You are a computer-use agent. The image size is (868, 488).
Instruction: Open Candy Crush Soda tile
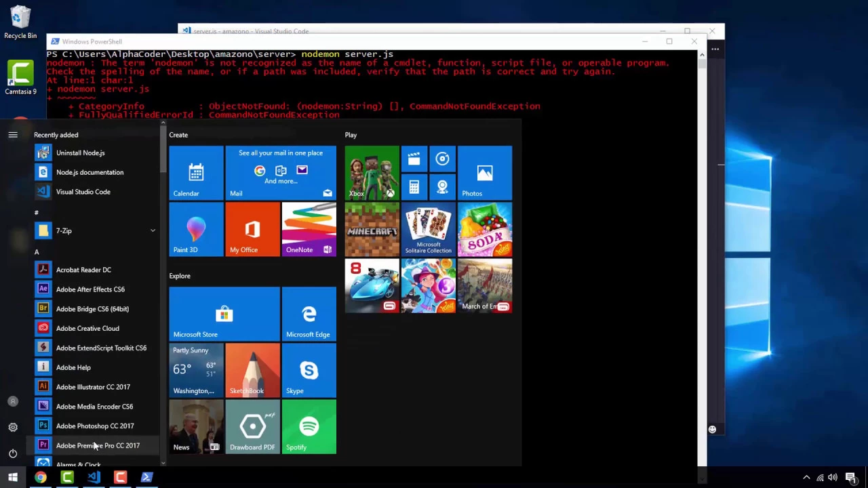(x=484, y=229)
